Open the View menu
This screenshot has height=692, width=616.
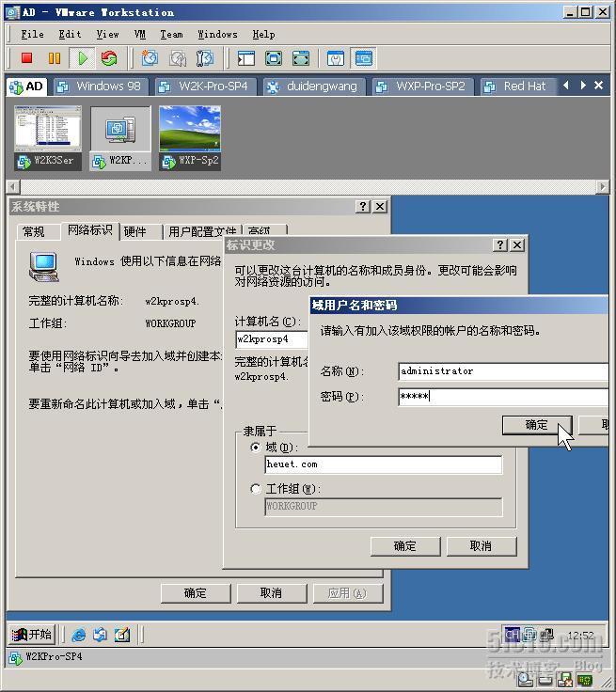107,34
